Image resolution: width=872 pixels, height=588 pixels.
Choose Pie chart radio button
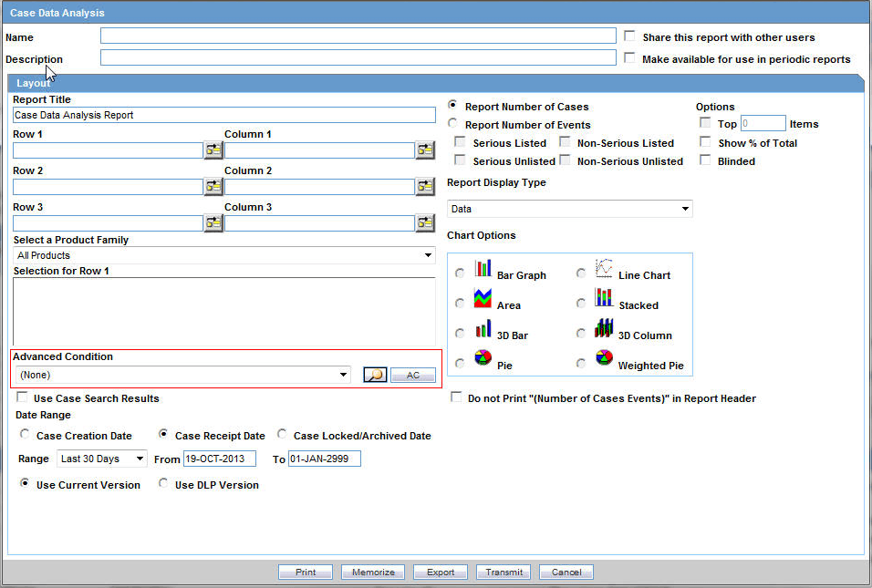pyautogui.click(x=460, y=364)
